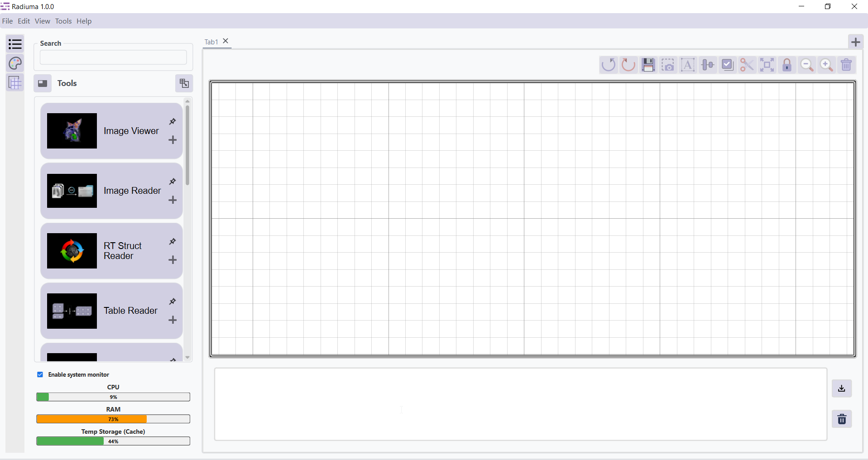The height and width of the screenshot is (460, 868).
Task: Pin the RT Struct Reader tool
Action: click(173, 241)
